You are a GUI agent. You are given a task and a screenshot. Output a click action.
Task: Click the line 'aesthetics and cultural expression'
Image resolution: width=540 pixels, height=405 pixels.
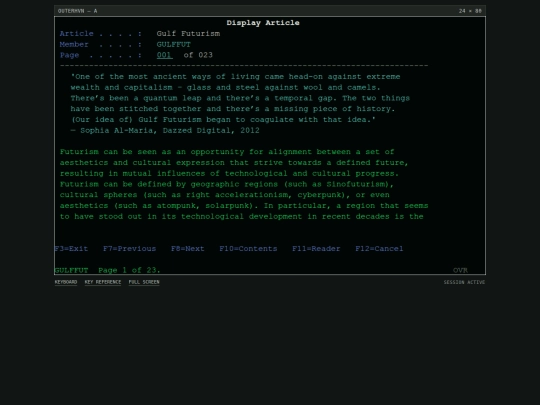tap(234, 163)
